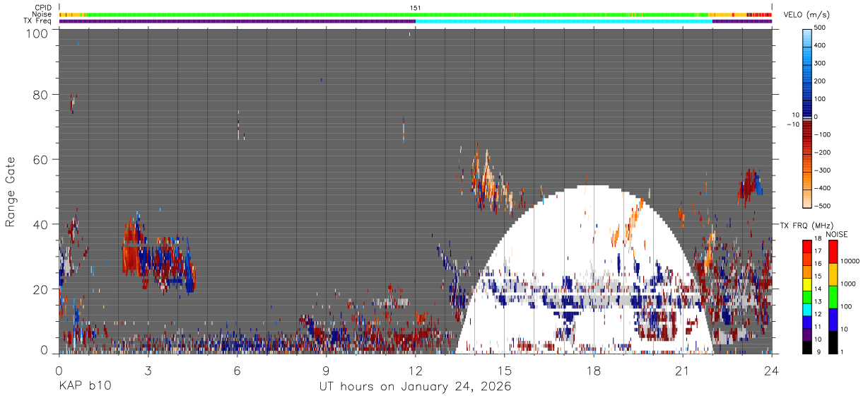Click the "CPID" row label
Screen dimensions: 868x401
[43, 8]
